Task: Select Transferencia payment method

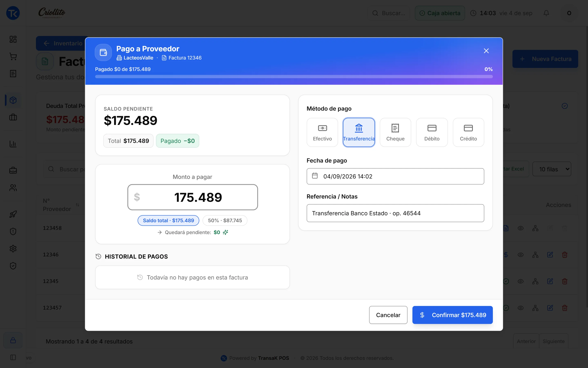Action: coord(359,132)
